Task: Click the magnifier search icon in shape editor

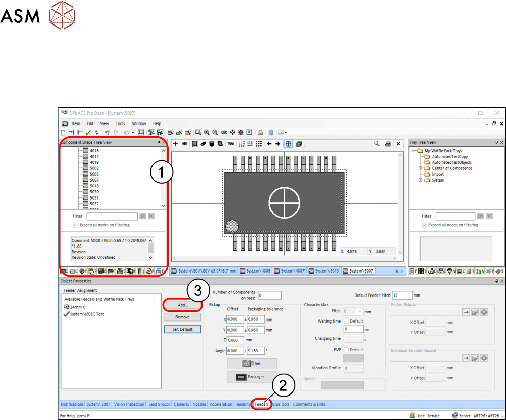Action: tap(377, 144)
